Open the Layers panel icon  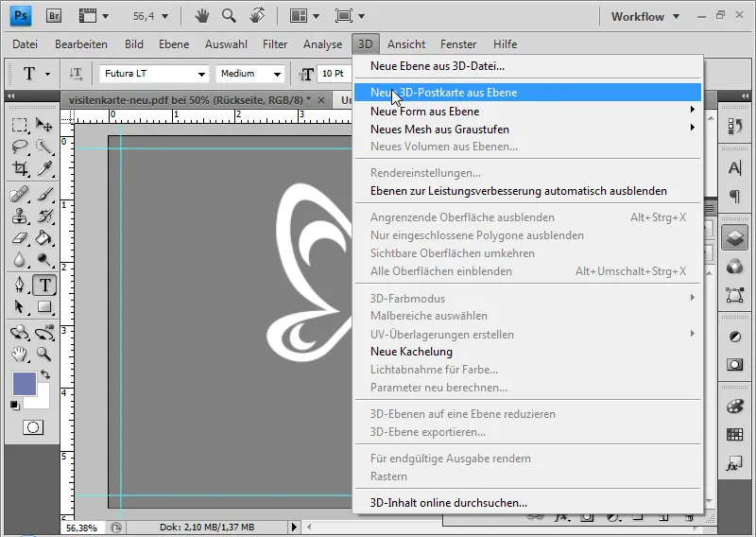[734, 237]
